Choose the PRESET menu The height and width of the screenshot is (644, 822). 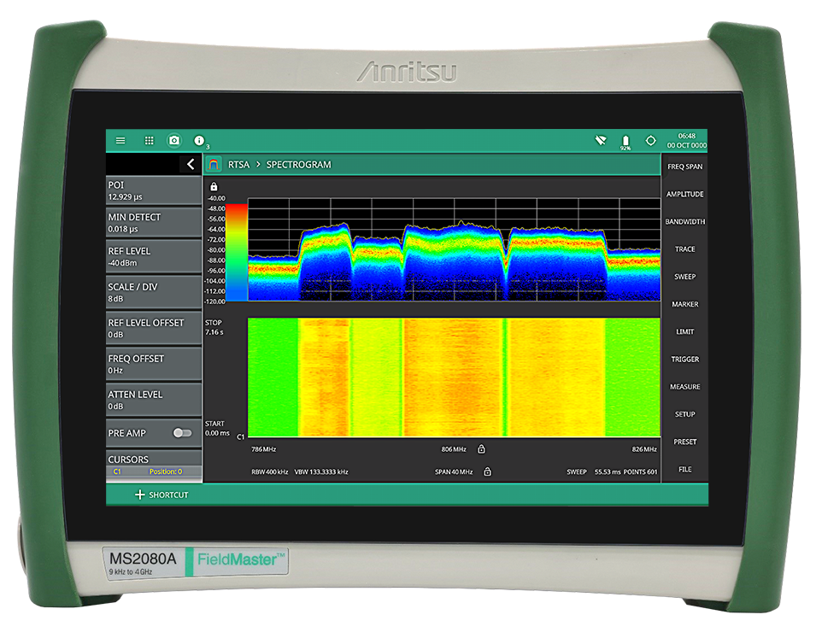pos(685,442)
